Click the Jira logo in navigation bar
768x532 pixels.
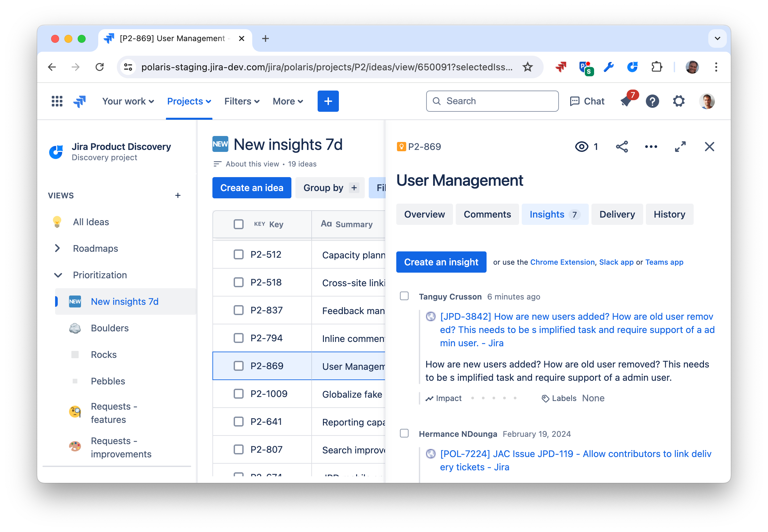[79, 101]
